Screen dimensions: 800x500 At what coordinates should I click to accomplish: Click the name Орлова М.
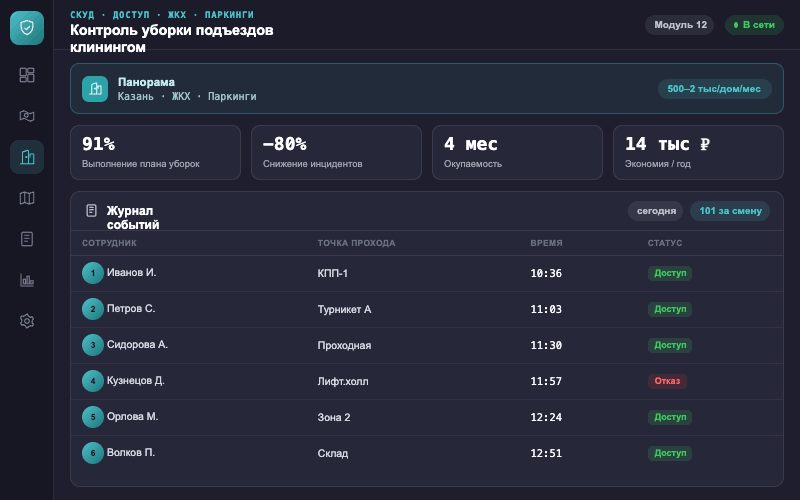coord(133,416)
